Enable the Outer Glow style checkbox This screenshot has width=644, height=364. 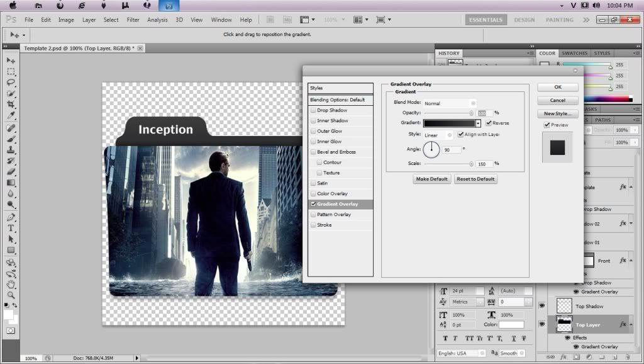[313, 131]
